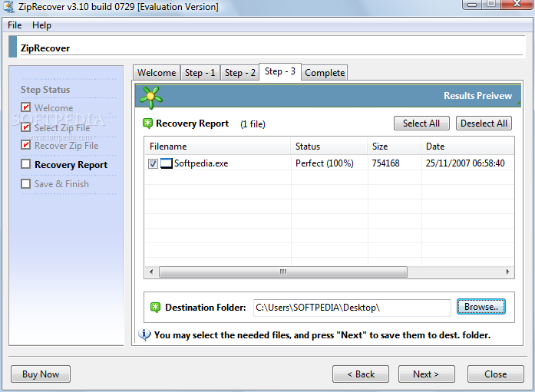Click the green flower icon in Results banner

pos(150,97)
